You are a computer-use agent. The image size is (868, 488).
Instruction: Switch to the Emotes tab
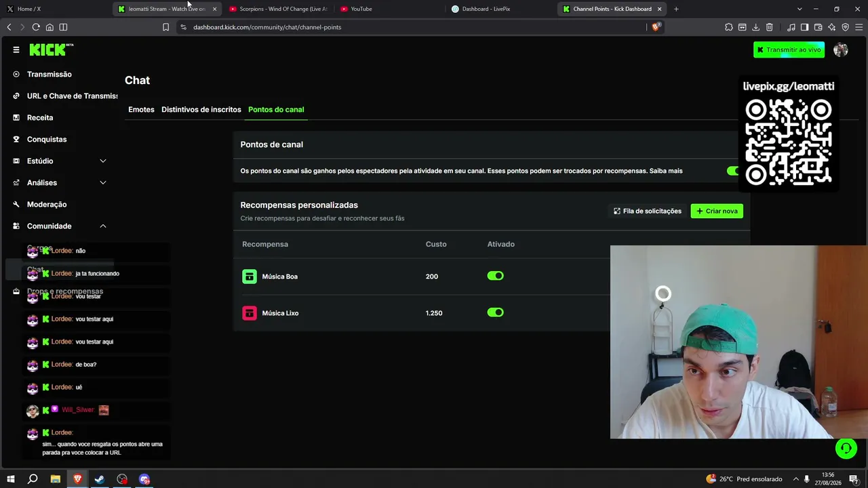141,110
